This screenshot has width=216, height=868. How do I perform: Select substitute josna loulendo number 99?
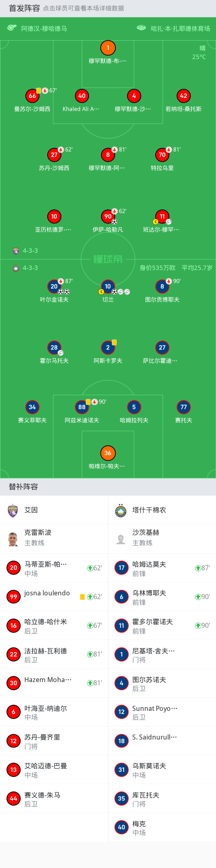click(x=13, y=597)
